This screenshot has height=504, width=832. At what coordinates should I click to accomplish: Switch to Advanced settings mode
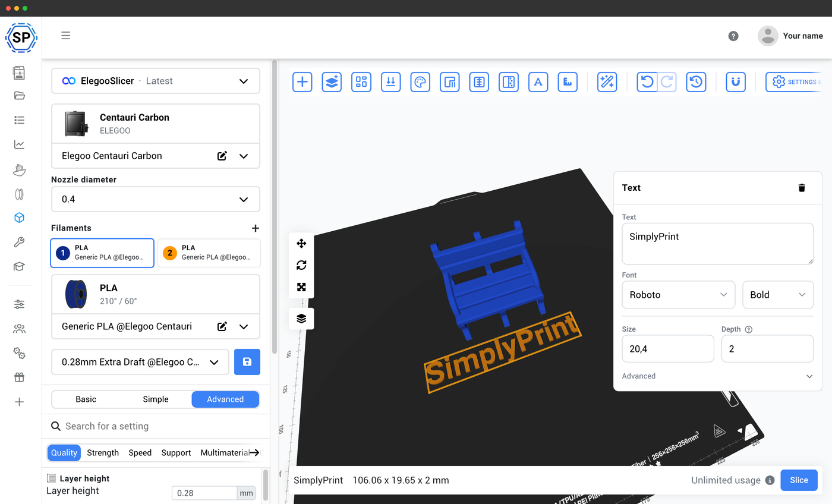point(225,399)
